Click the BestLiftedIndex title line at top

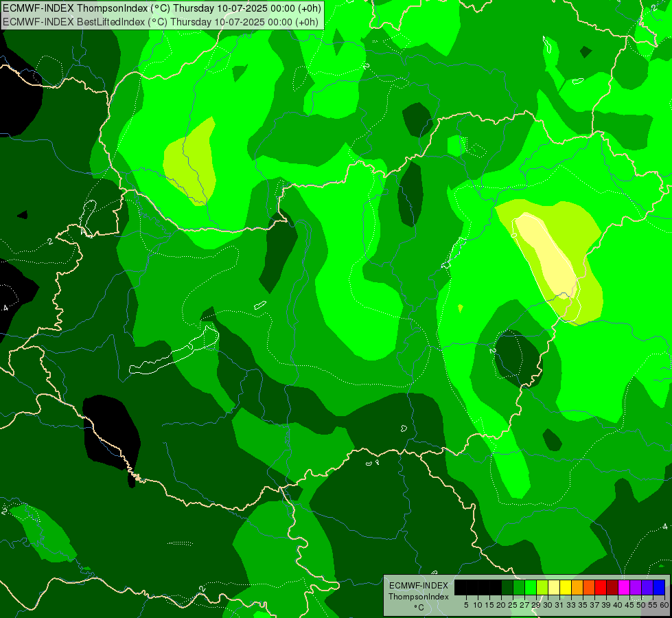(x=161, y=22)
